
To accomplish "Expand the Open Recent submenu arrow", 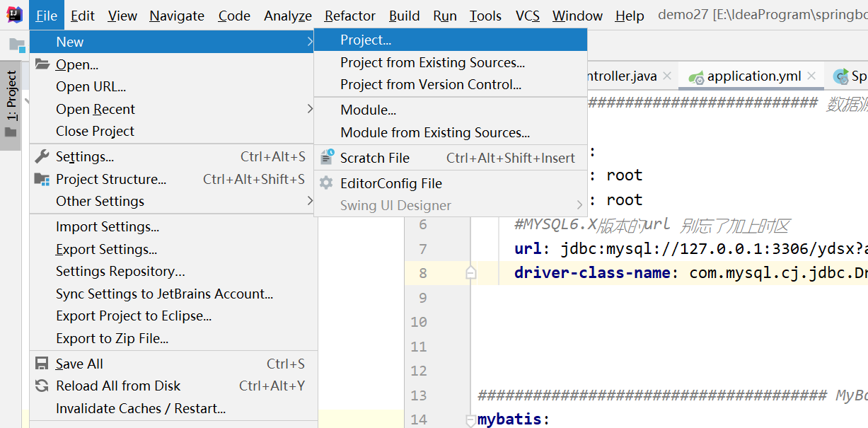I will (310, 109).
